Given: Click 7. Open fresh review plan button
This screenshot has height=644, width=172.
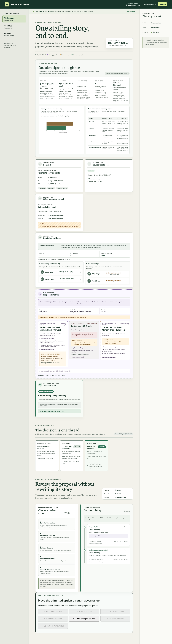Looking at the screenshot, I should [53, 626].
